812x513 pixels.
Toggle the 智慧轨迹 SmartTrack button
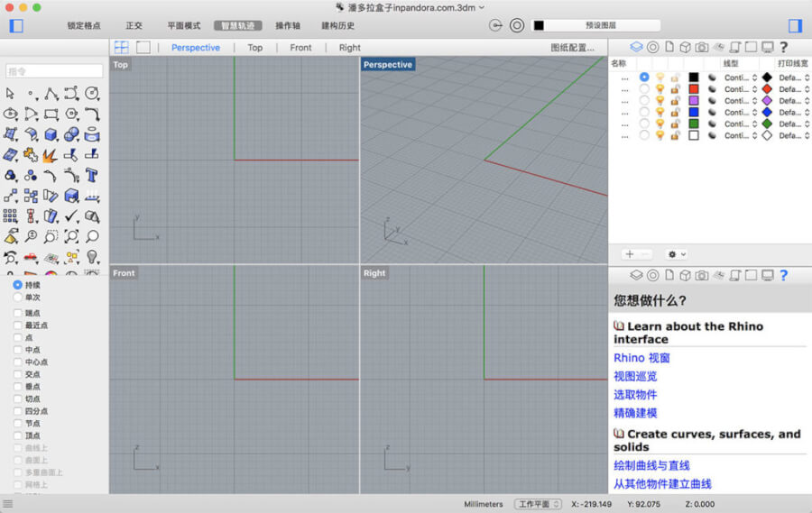tap(237, 25)
